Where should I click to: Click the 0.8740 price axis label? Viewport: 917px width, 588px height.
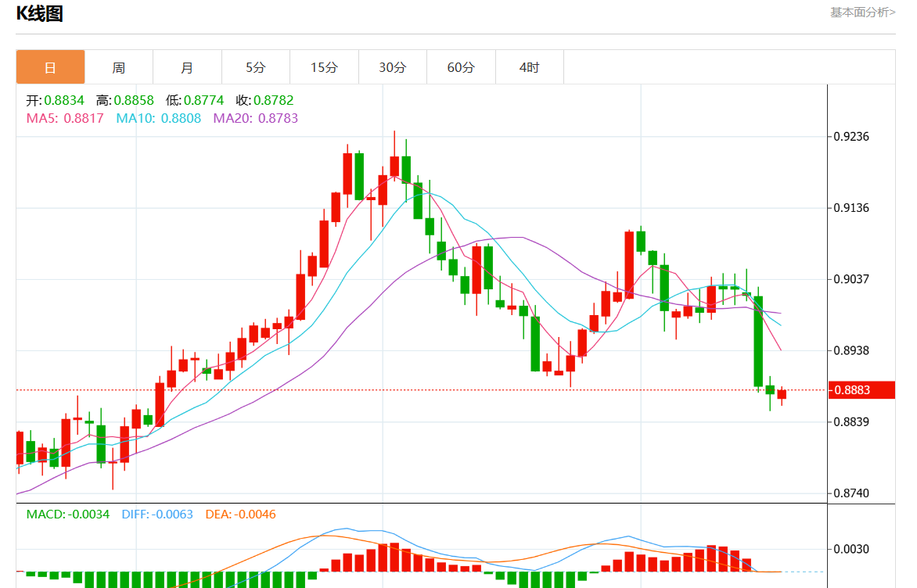click(851, 493)
